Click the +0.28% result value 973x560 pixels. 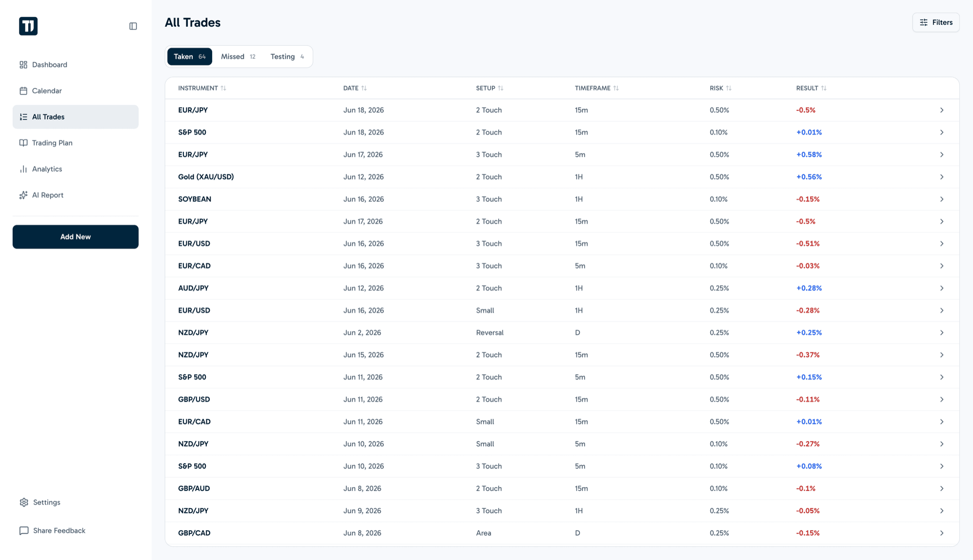809,288
